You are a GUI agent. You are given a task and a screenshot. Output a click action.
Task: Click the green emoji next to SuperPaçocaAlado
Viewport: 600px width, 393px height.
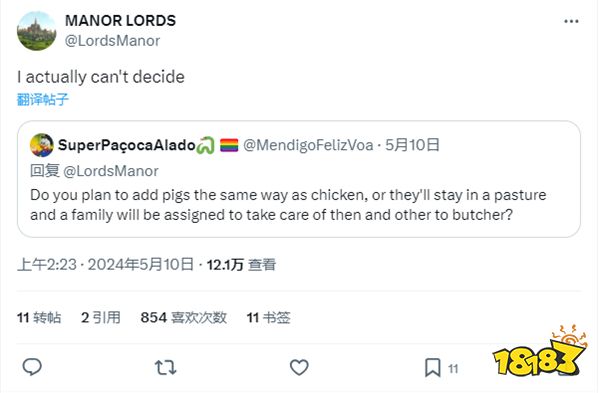click(x=205, y=145)
